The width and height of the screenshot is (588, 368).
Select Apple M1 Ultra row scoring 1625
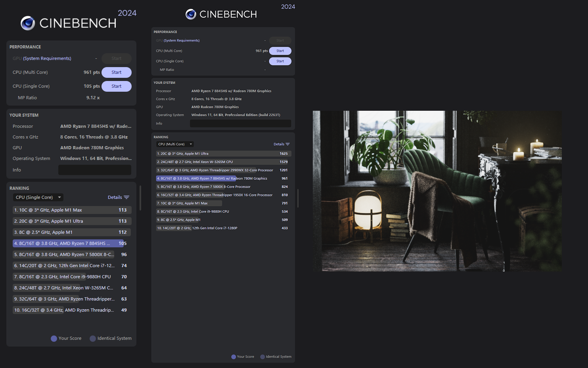pos(224,154)
